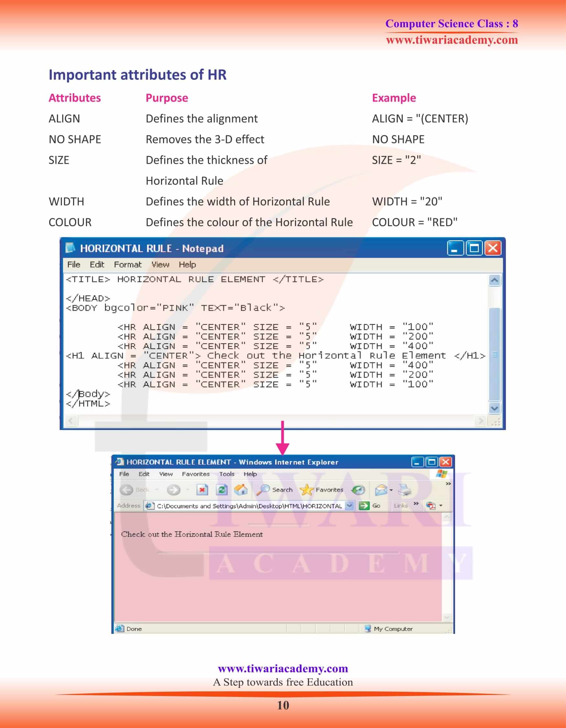Open Internet Explorer Favorites menu
The height and width of the screenshot is (728, 566).
click(x=196, y=474)
